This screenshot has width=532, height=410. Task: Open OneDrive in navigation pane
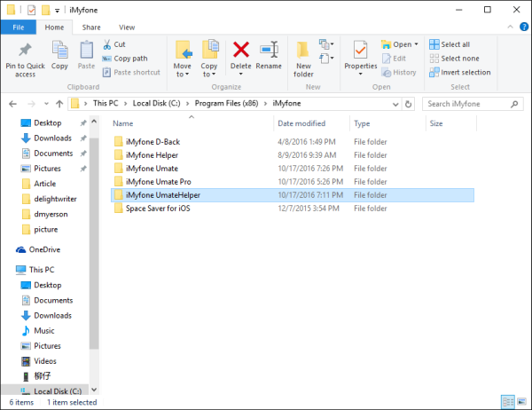click(x=38, y=249)
